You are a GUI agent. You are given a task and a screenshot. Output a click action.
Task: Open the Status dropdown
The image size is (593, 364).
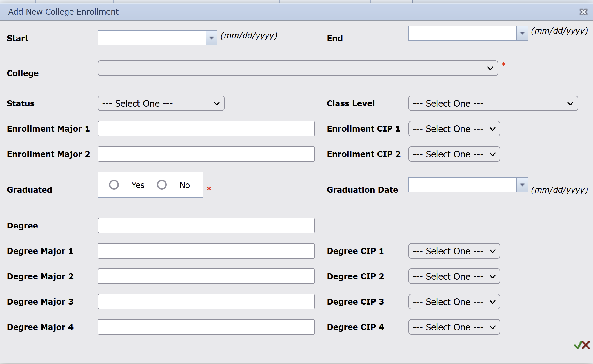(161, 103)
